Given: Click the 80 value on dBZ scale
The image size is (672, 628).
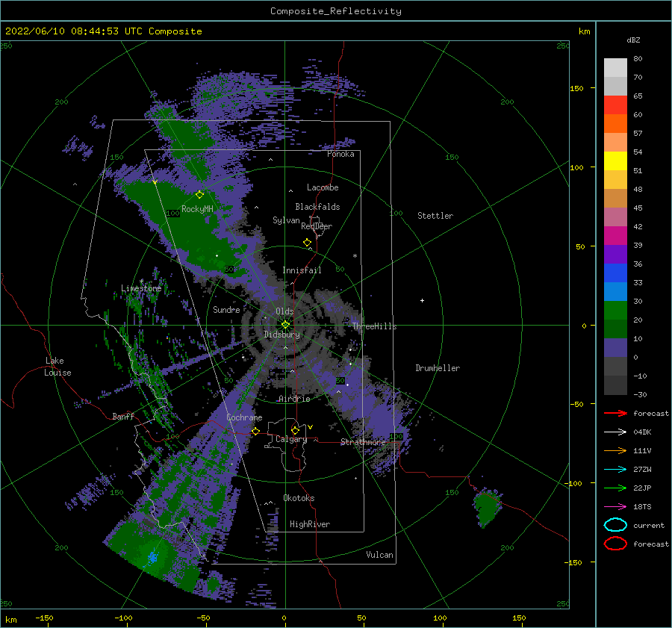Looking at the screenshot, I should (638, 59).
